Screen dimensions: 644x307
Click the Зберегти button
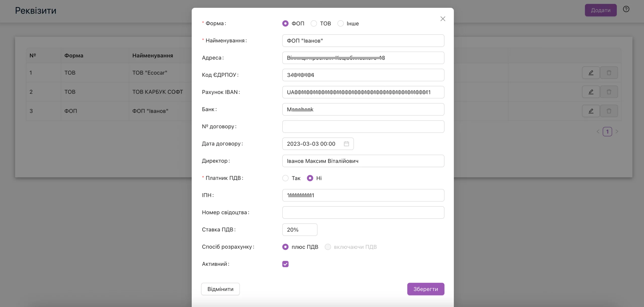tap(426, 289)
